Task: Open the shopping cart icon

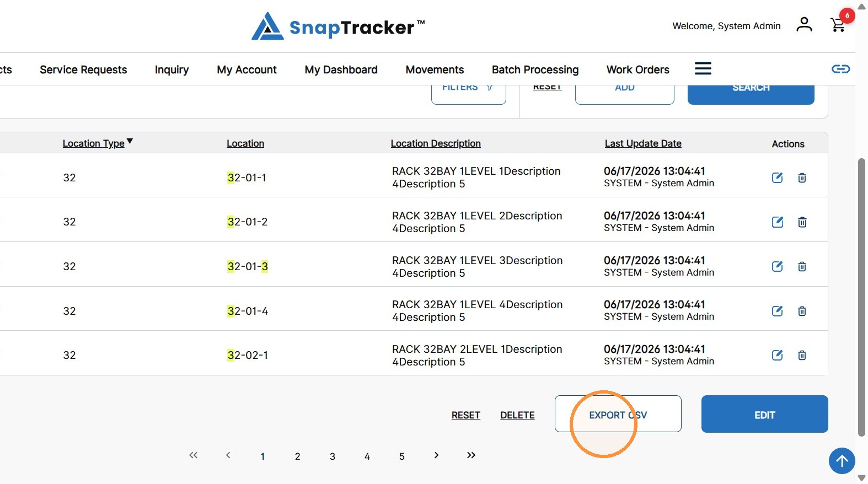Action: [838, 25]
